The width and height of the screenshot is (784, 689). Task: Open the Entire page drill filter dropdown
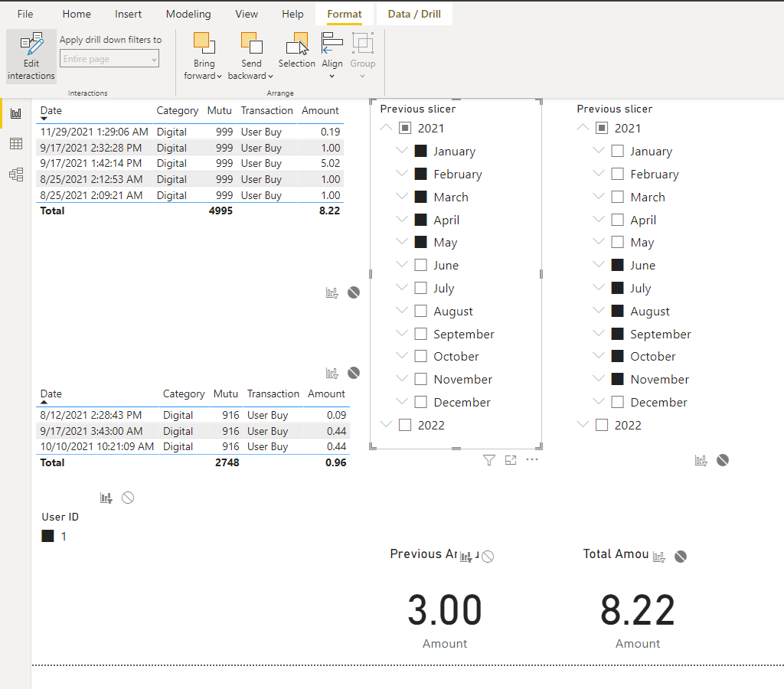click(x=109, y=58)
